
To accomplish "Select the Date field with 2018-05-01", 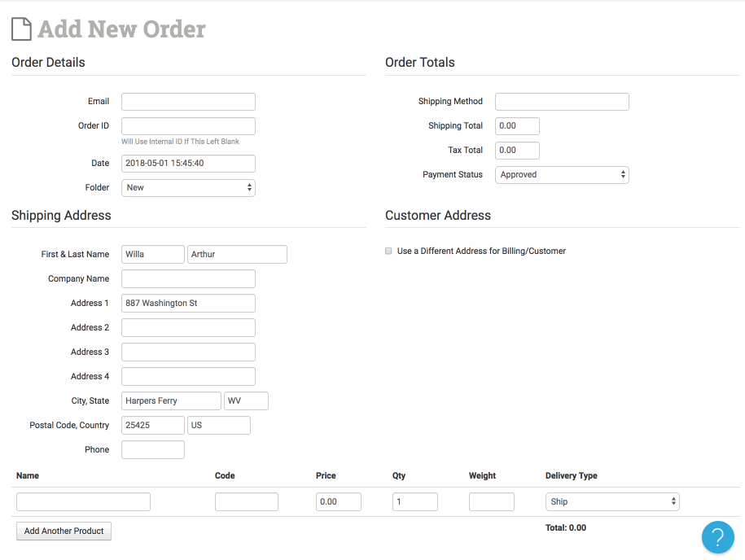I will click(x=188, y=164).
